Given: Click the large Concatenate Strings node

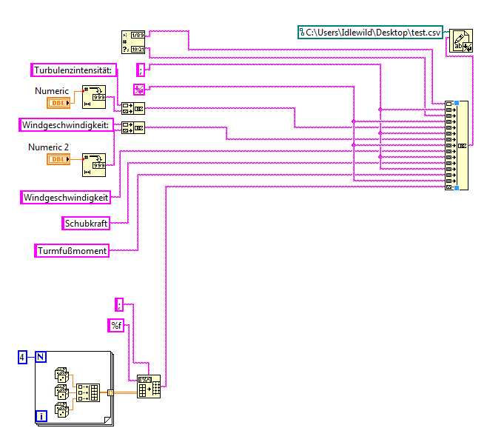Looking at the screenshot, I should [x=457, y=145].
